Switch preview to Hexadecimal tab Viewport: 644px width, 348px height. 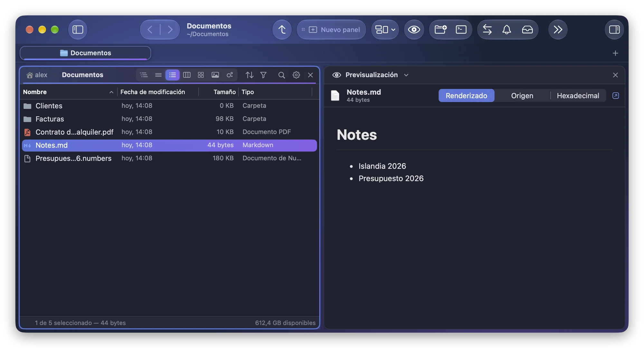(578, 96)
